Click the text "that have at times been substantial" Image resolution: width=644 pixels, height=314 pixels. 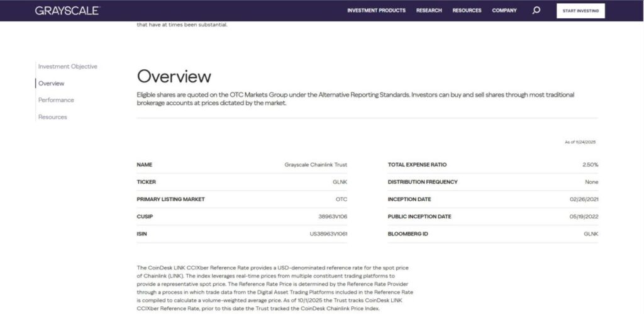coord(182,25)
